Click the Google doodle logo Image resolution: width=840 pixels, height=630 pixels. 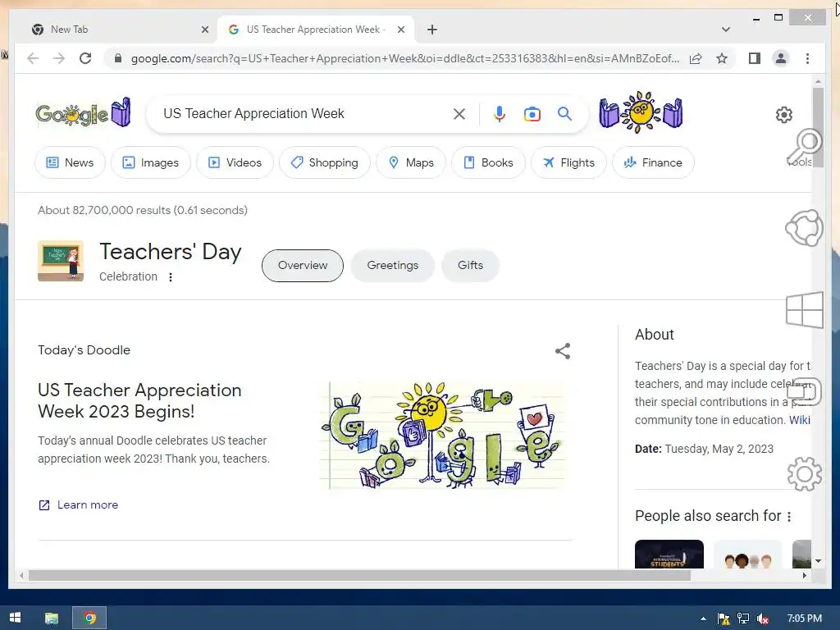click(84, 112)
